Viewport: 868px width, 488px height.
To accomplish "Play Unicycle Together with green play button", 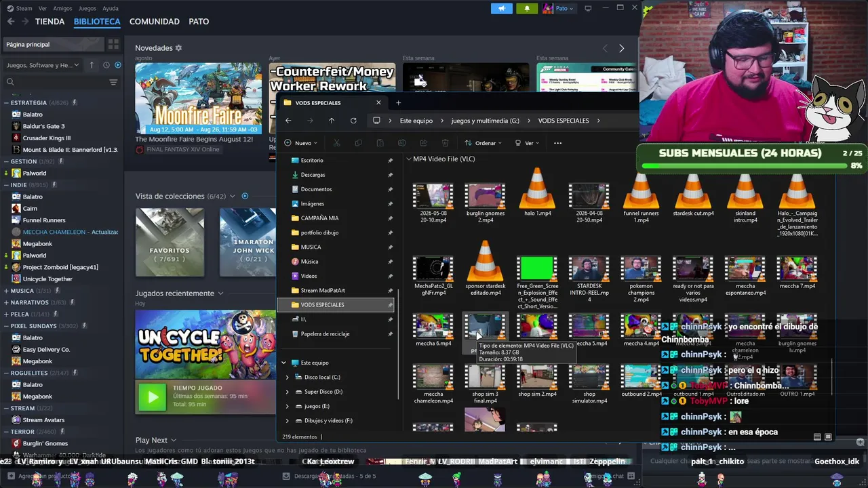I will coord(153,397).
